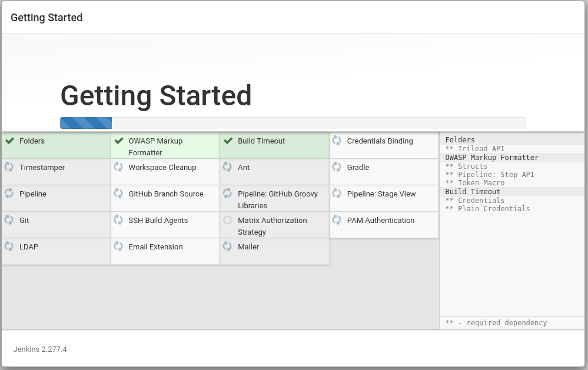588x370 pixels.
Task: Click the refresh icon beside Pipeline
Action: point(9,194)
